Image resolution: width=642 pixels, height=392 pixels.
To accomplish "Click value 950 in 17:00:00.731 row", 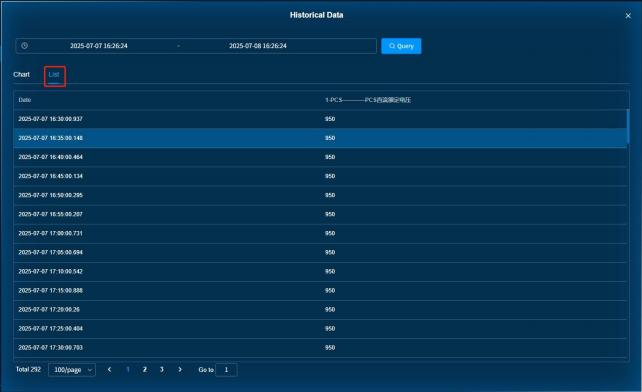I will click(330, 233).
